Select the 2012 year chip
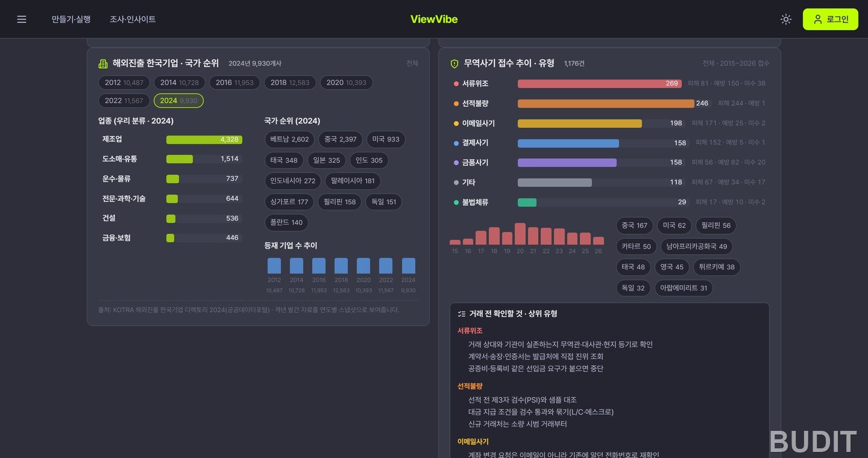The image size is (868, 458). [x=124, y=83]
